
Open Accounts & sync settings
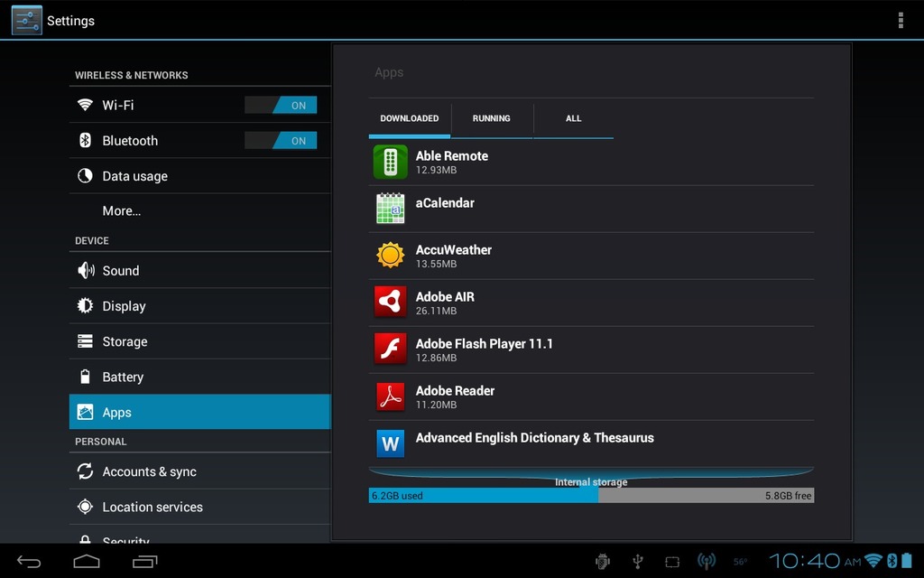coord(199,471)
